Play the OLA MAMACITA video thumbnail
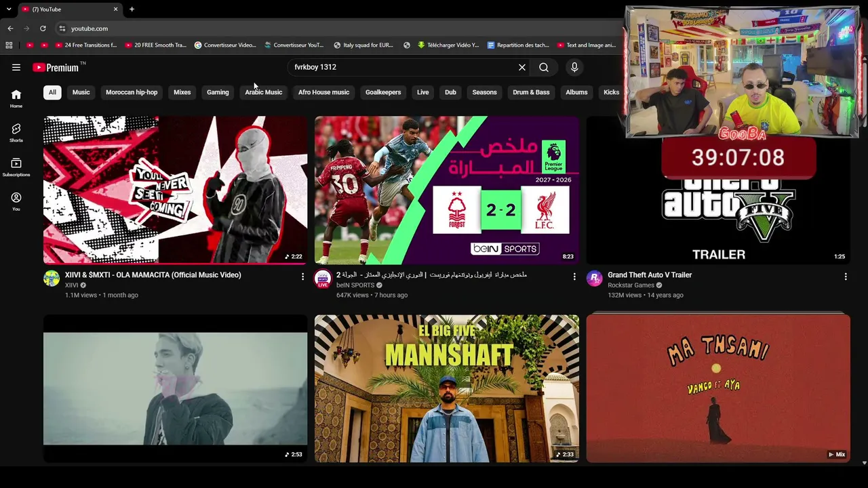The image size is (868, 488). (175, 190)
